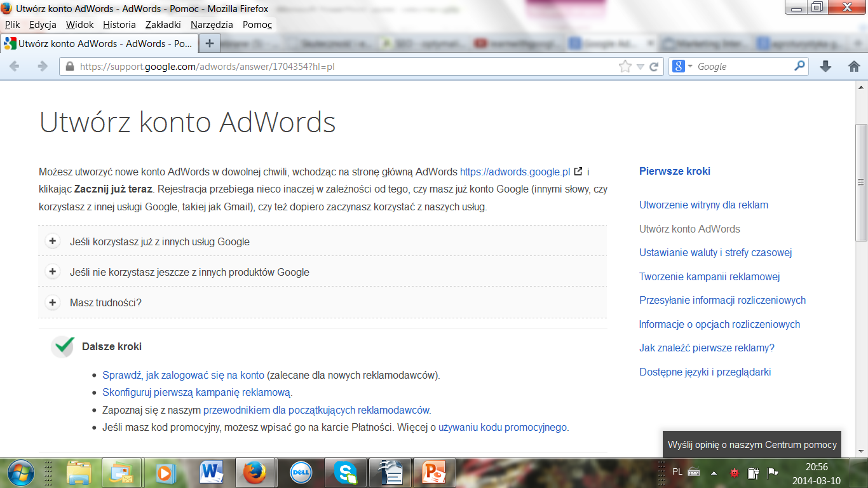Click the on-screen keyboard icon beside PL
This screenshot has height=488, width=868.
pyautogui.click(x=694, y=472)
